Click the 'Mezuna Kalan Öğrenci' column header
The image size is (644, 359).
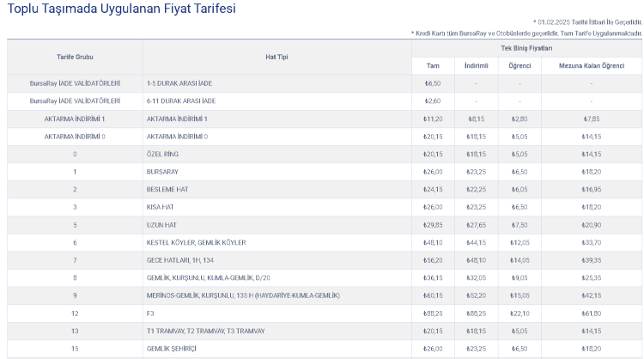(x=592, y=65)
